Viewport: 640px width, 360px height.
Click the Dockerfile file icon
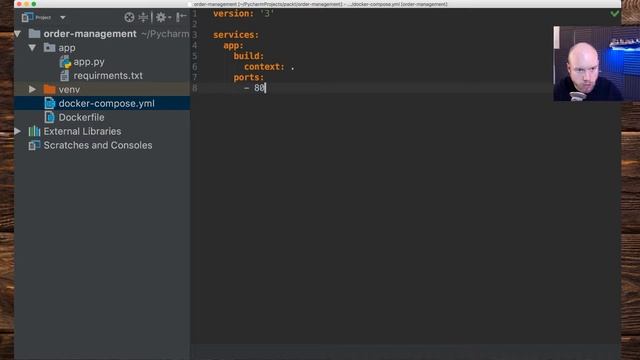click(49, 117)
